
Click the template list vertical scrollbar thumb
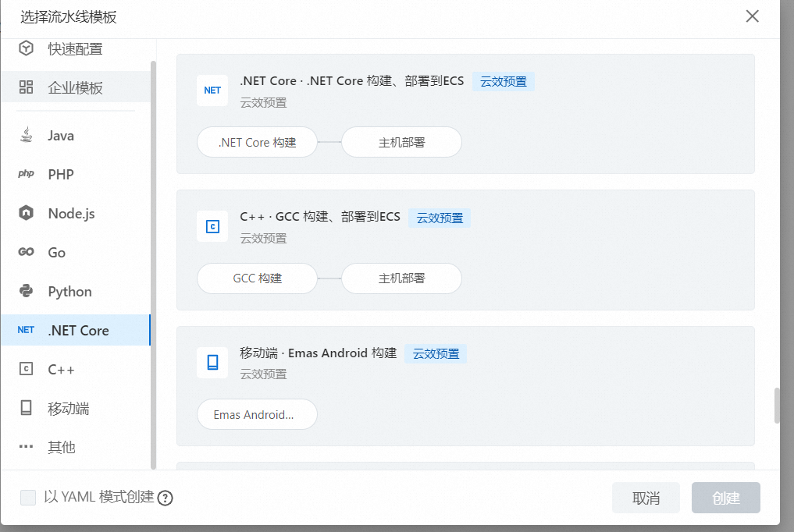(x=777, y=406)
